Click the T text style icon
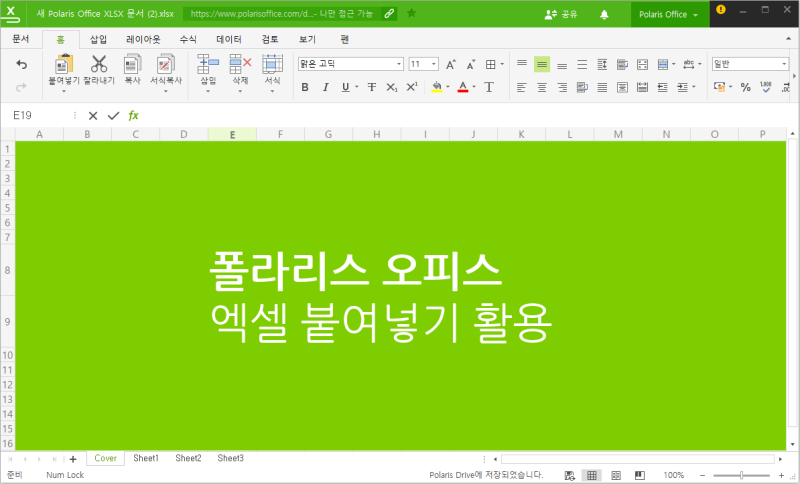 [489, 87]
